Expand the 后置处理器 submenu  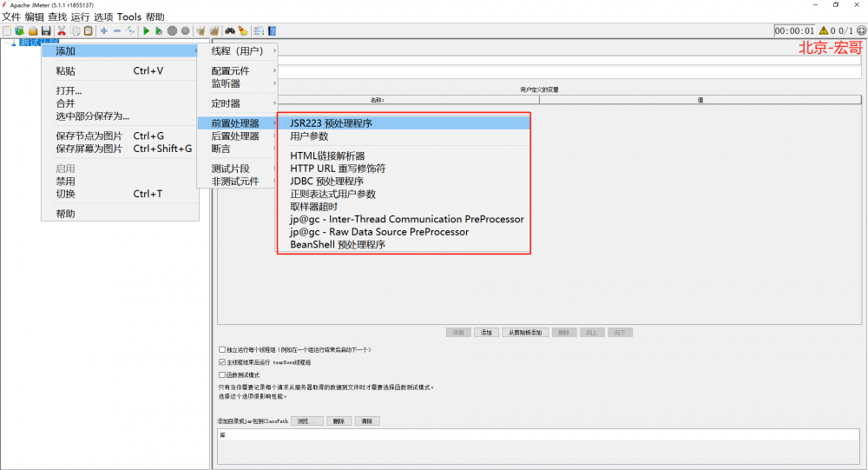[x=238, y=136]
